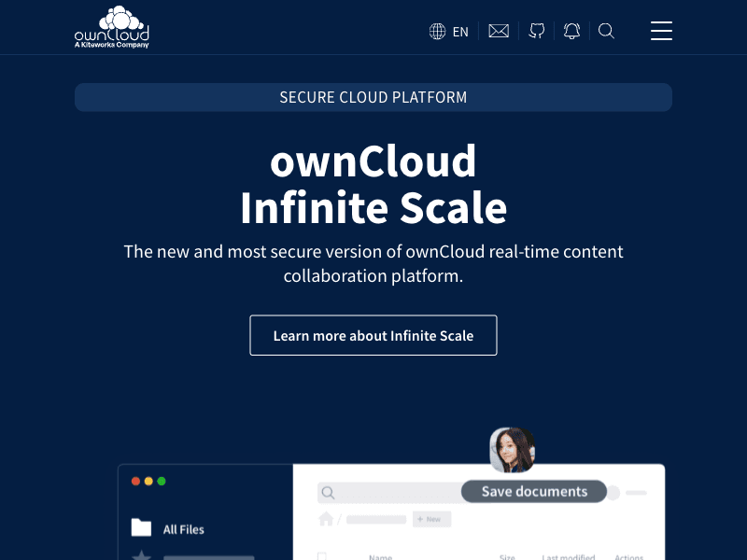Open the email contact icon in the header
The image size is (747, 560).
pos(499,31)
